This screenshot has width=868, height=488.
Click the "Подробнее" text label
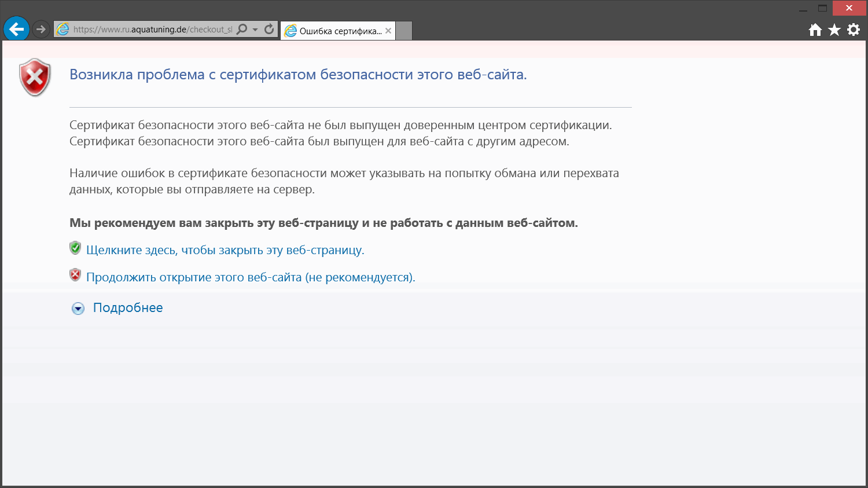click(x=128, y=308)
